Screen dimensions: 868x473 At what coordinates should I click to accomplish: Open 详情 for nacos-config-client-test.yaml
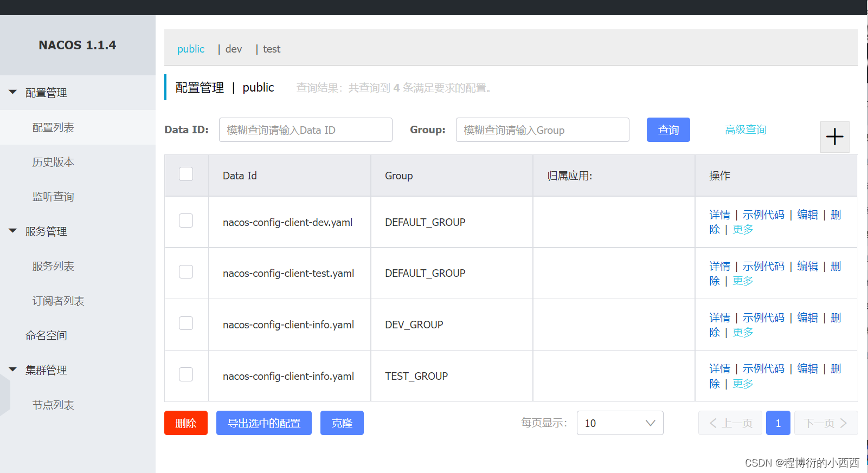point(719,266)
